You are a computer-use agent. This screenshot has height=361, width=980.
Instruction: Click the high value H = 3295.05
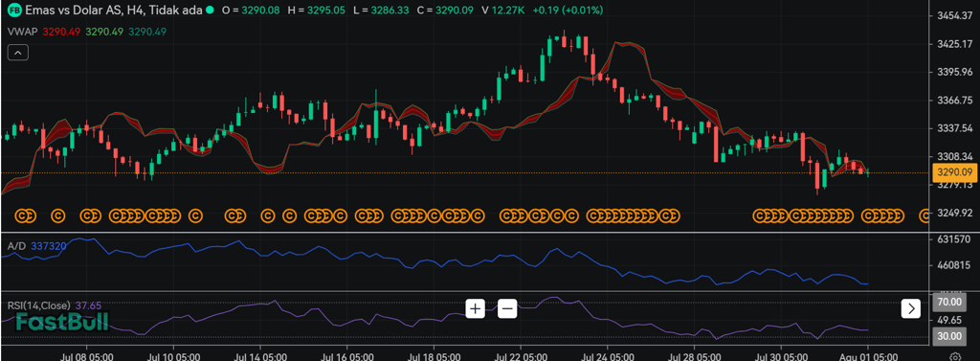pyautogui.click(x=316, y=11)
